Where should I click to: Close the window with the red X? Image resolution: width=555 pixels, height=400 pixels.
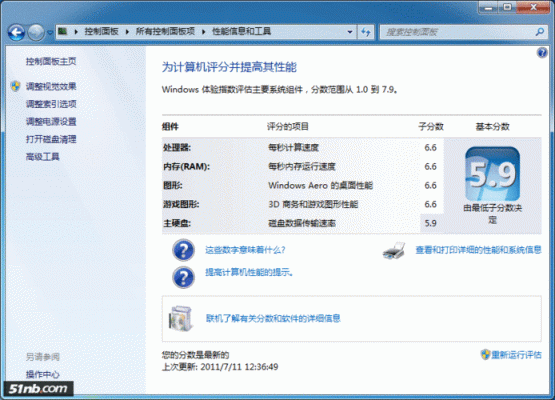534,7
